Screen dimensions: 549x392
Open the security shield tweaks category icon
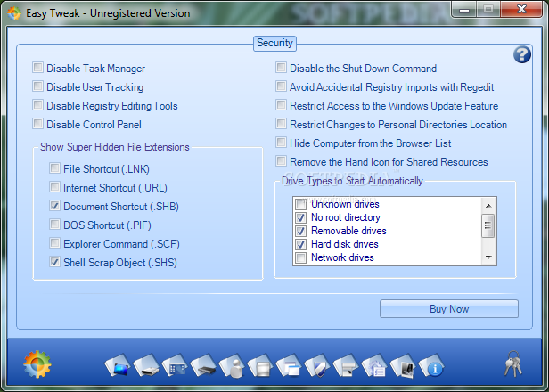(x=317, y=366)
